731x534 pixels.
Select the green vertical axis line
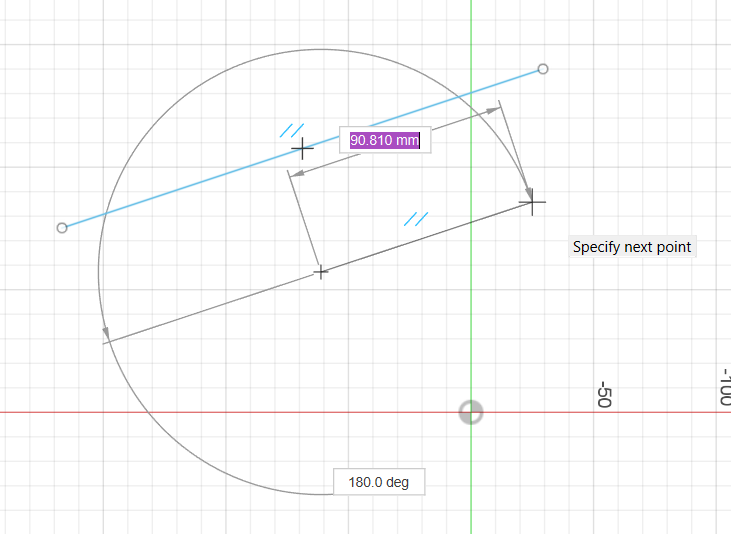point(470,300)
